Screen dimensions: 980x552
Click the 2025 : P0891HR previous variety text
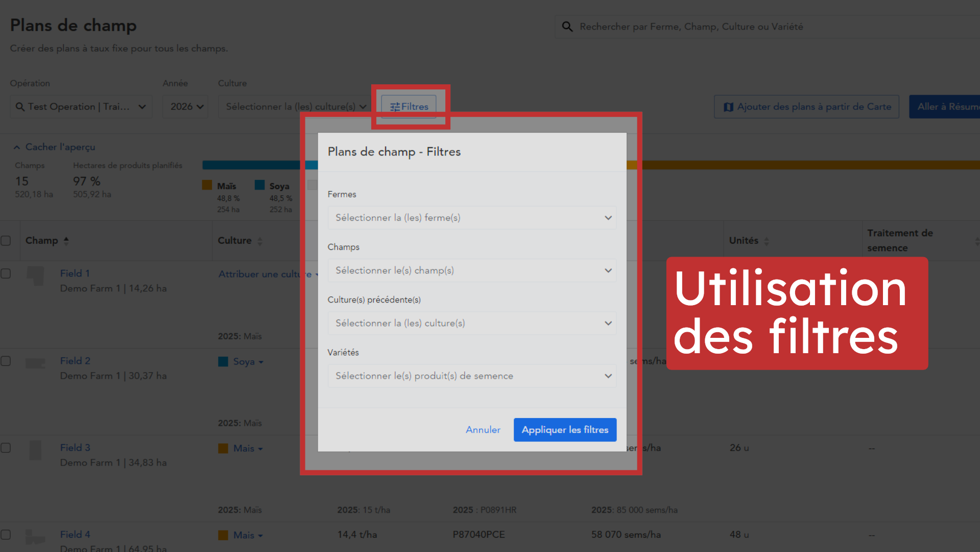(x=485, y=510)
